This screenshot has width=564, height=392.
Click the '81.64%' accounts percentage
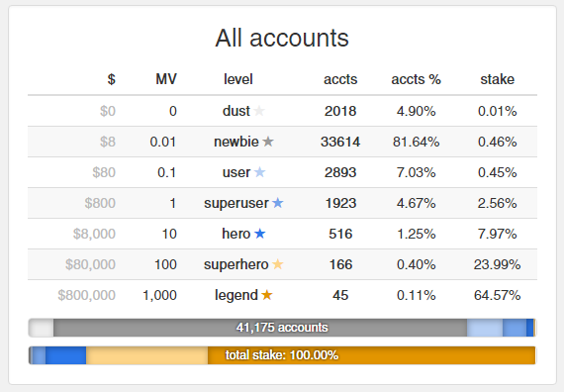pos(417,142)
